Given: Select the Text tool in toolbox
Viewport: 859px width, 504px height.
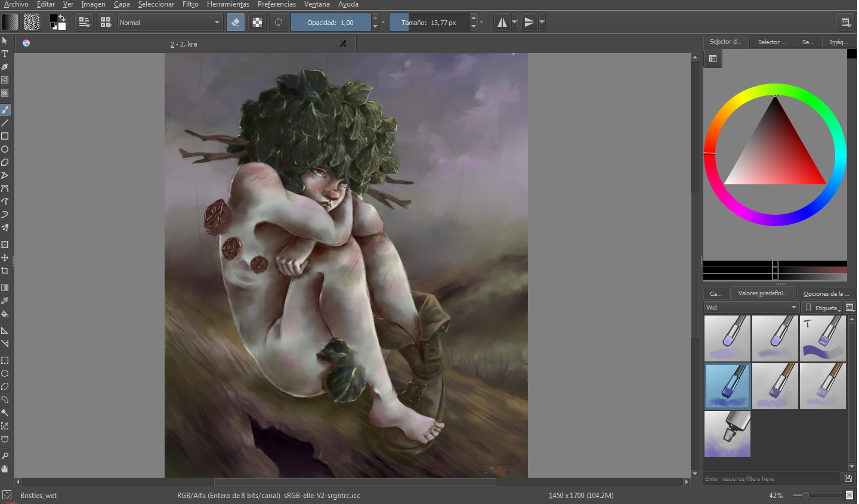Looking at the screenshot, I should pyautogui.click(x=5, y=54).
